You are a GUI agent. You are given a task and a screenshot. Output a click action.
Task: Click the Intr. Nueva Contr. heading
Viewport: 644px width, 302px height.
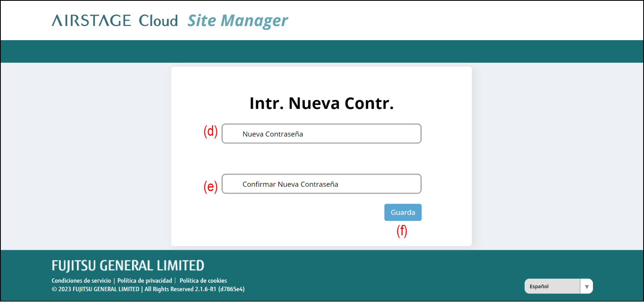click(321, 103)
